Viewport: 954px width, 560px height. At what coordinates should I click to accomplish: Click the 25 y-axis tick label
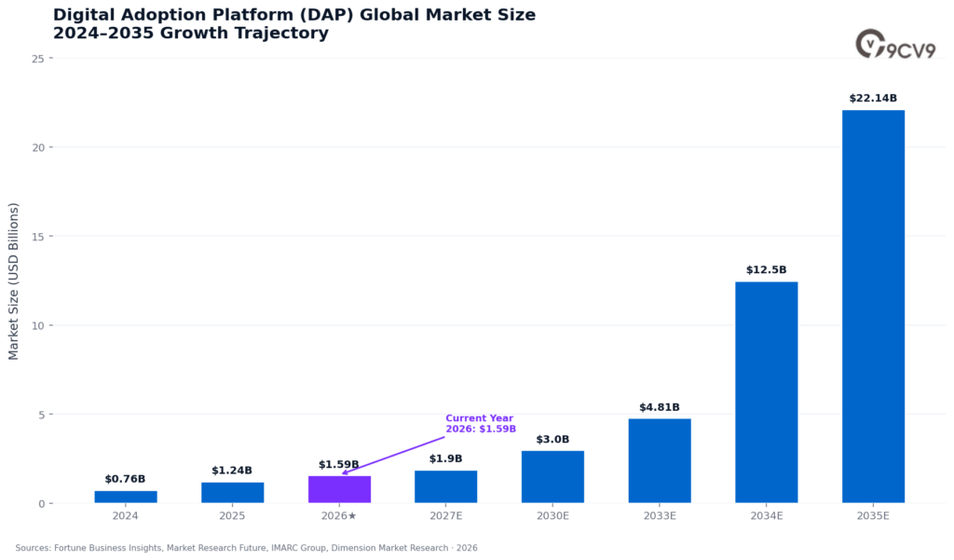[37, 59]
